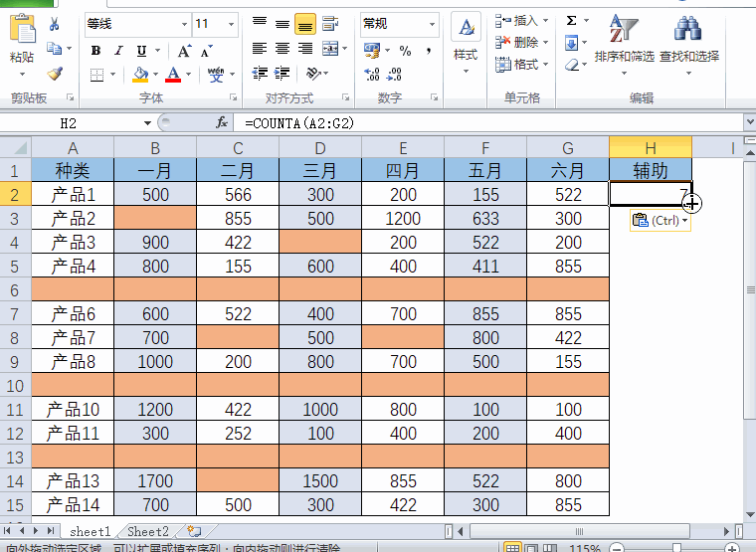Open font dialog launcher in 字体 group
Screen dimensions: 756x552
pyautogui.click(x=234, y=97)
